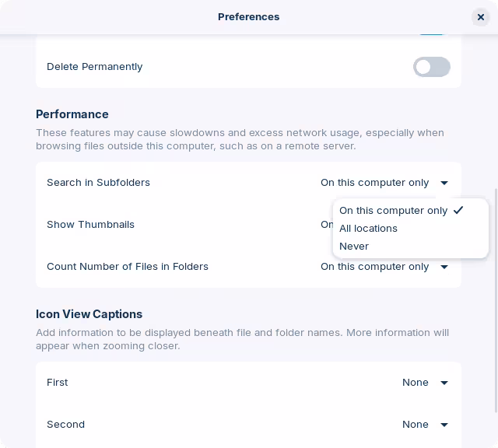The height and width of the screenshot is (448, 498).
Task: Click the Performance section heading
Action: coord(72,114)
